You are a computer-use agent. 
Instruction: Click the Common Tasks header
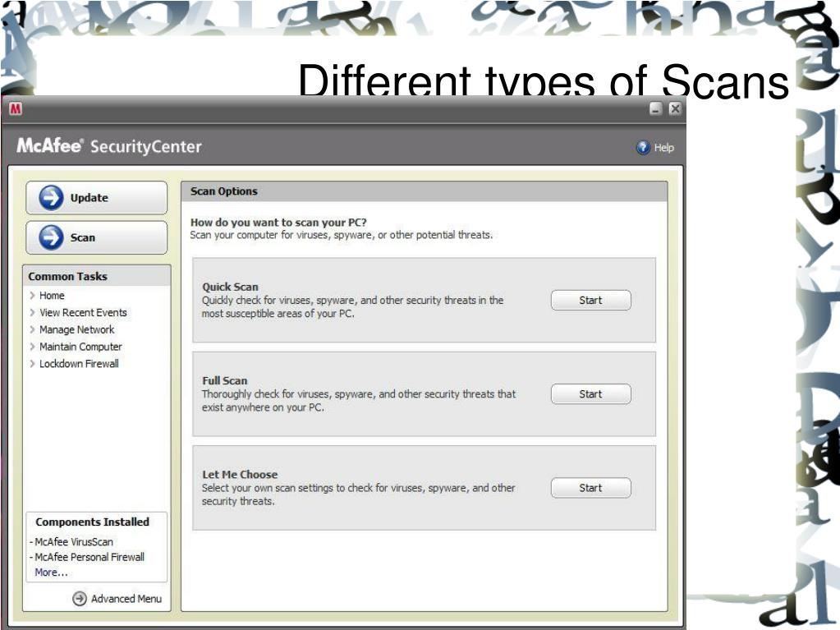click(x=96, y=276)
